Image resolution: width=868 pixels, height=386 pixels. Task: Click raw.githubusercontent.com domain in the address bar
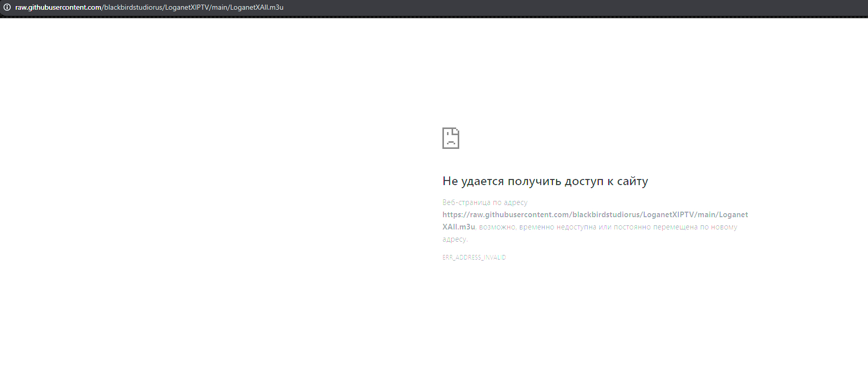click(58, 7)
